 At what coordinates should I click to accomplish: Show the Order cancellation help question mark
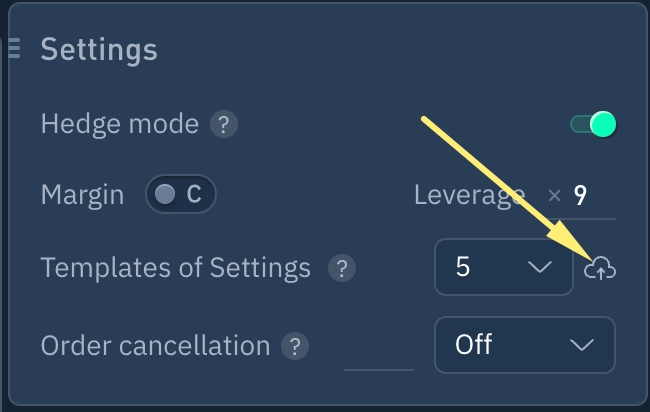click(293, 346)
